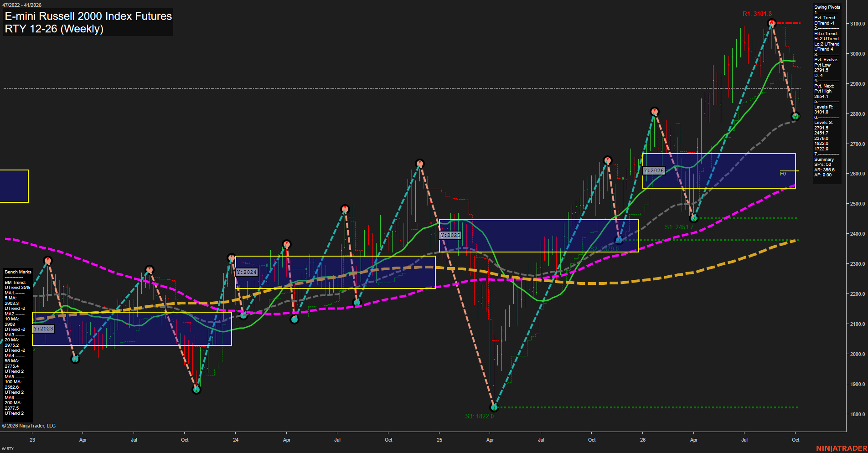
Task: Click the 2900.0 price axis label
Action: coord(857,84)
